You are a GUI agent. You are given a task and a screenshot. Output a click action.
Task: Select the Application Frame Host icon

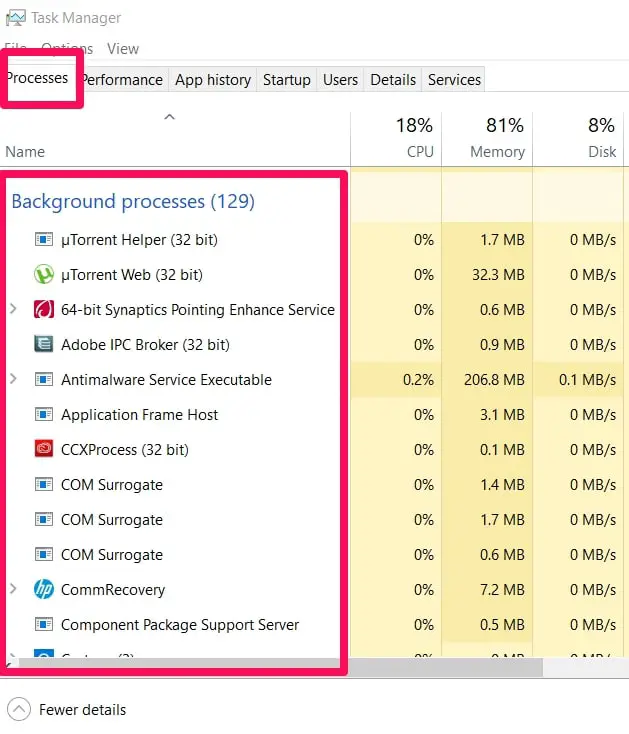click(44, 415)
